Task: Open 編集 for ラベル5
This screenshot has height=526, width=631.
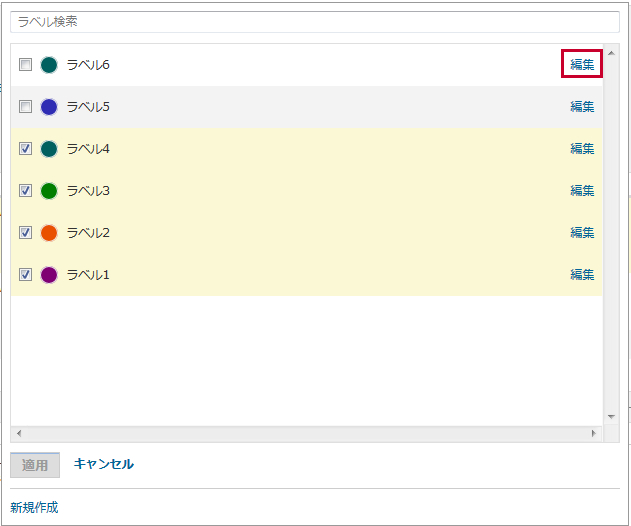Action: click(582, 107)
